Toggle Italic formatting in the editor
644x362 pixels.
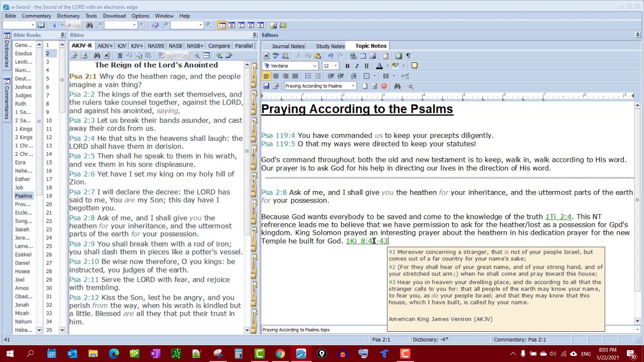click(x=357, y=66)
